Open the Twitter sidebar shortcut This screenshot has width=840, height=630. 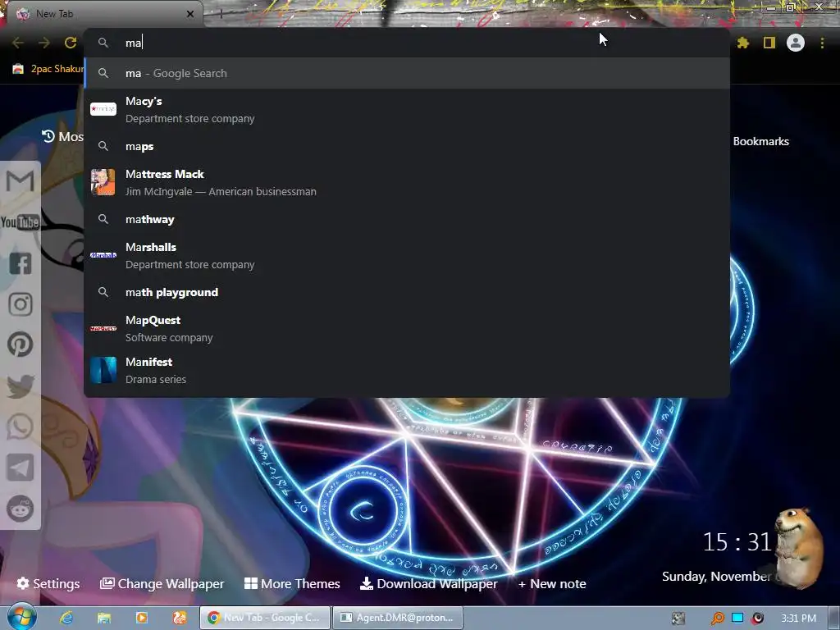[21, 386]
